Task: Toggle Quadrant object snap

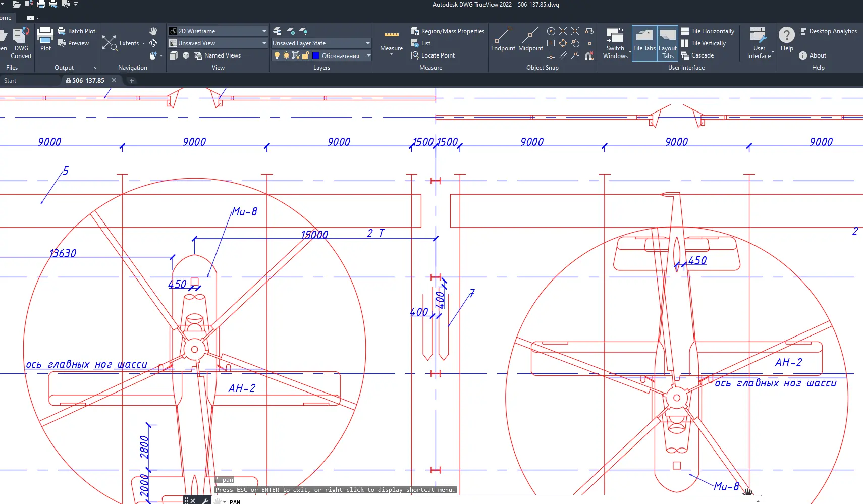Action: click(563, 43)
